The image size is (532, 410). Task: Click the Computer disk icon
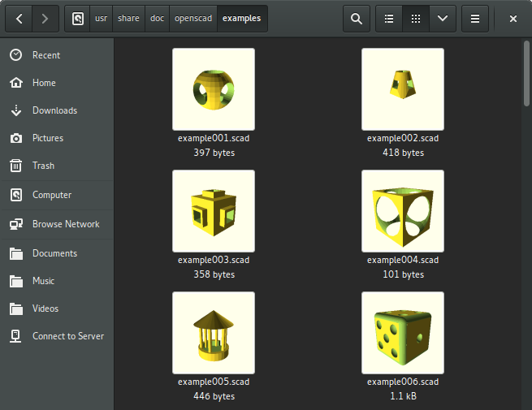pos(16,195)
